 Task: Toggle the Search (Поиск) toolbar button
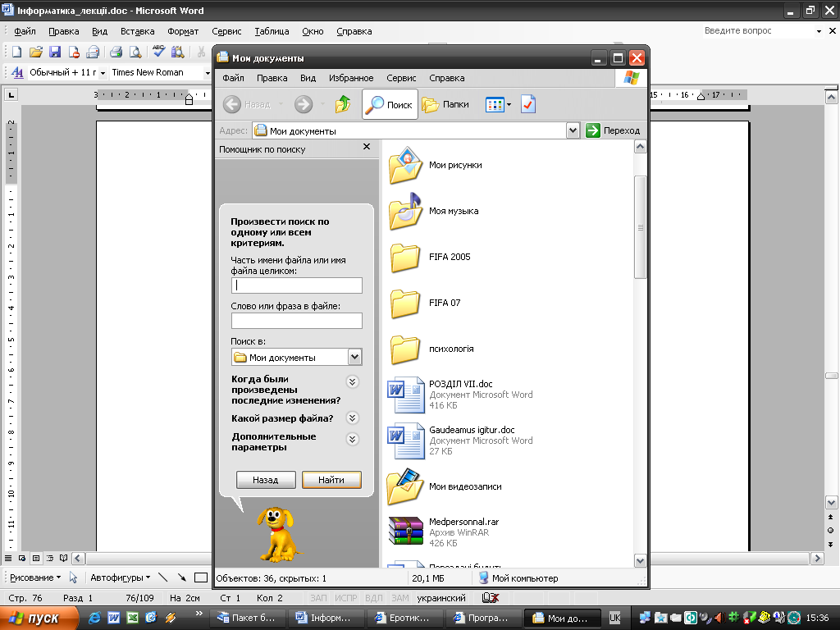[x=390, y=104]
